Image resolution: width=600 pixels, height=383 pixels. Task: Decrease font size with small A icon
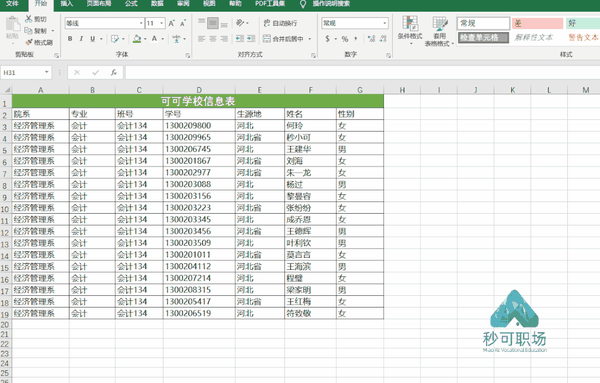(183, 23)
